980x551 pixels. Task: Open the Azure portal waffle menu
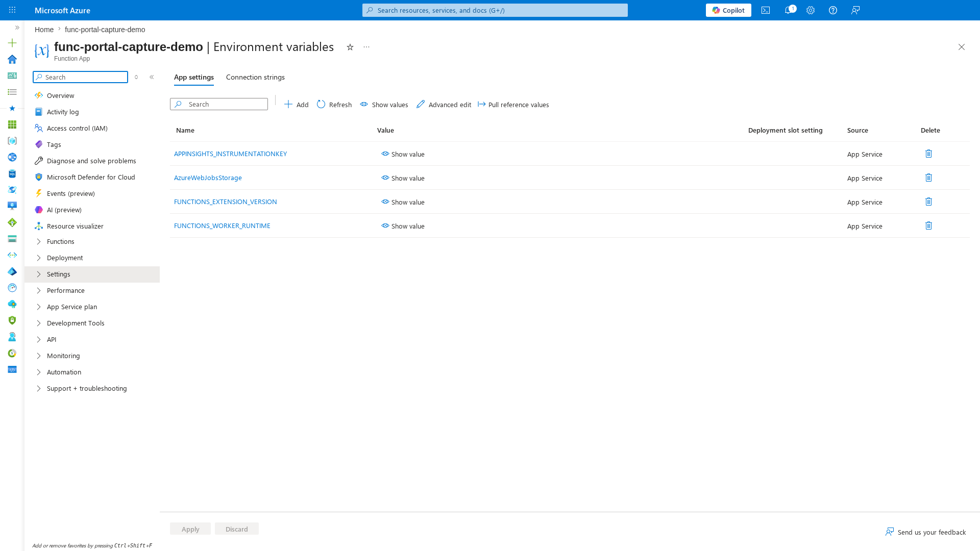click(12, 10)
